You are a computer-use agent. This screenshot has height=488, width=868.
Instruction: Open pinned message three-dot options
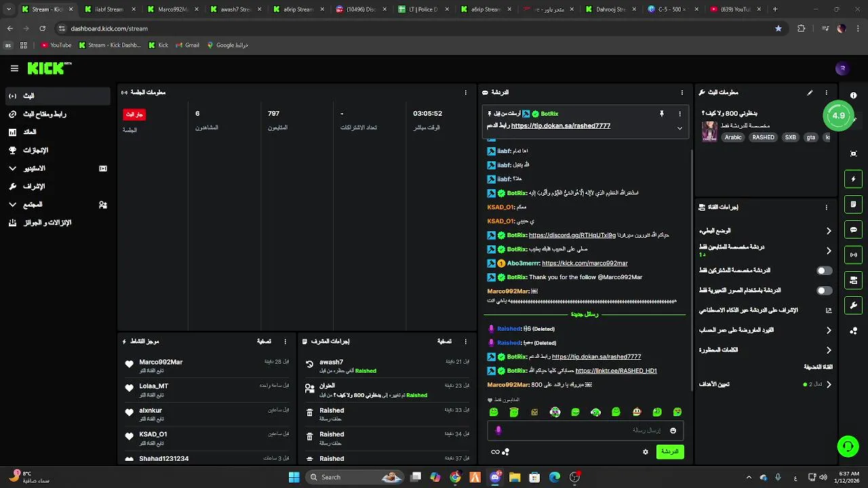click(679, 114)
